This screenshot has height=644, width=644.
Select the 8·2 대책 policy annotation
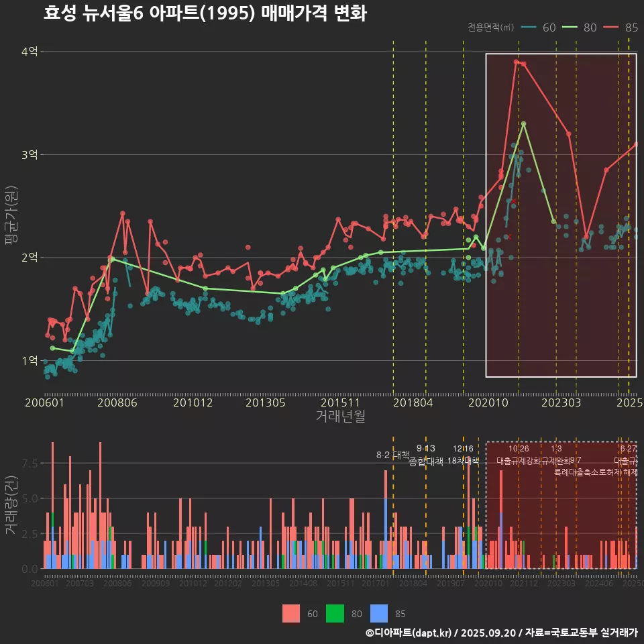pos(392,455)
